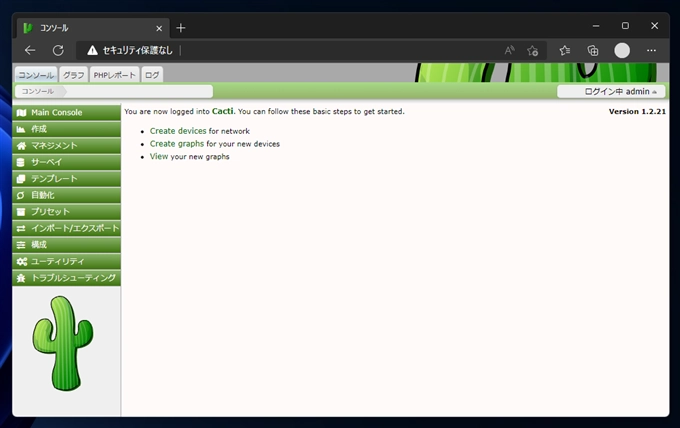Open the ログイン中 admin user dropdown
This screenshot has width=680, height=428.
pyautogui.click(x=611, y=91)
